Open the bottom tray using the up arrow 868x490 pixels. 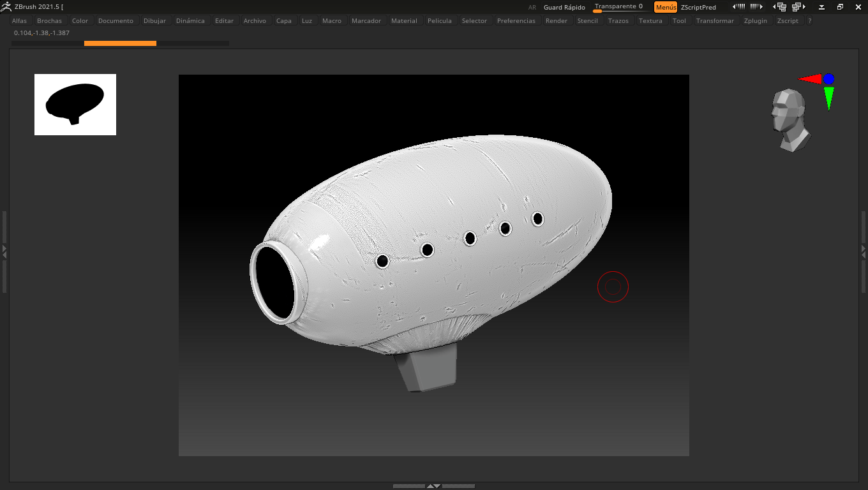(431, 485)
